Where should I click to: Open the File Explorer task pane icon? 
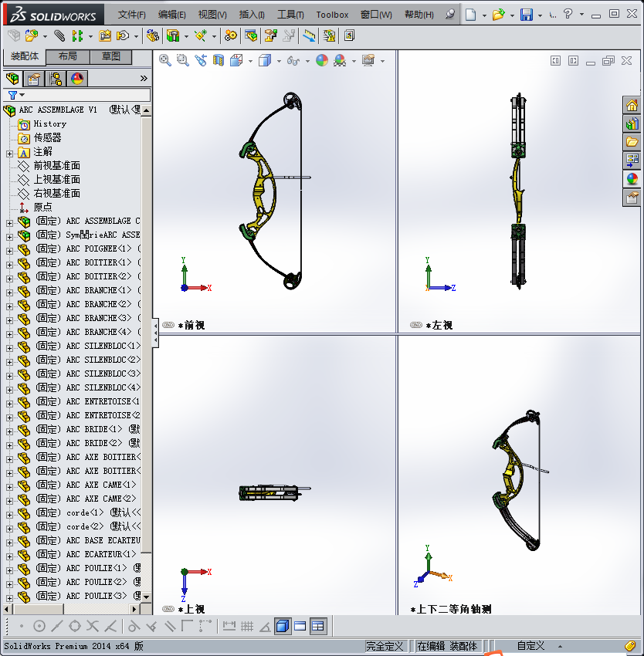632,142
